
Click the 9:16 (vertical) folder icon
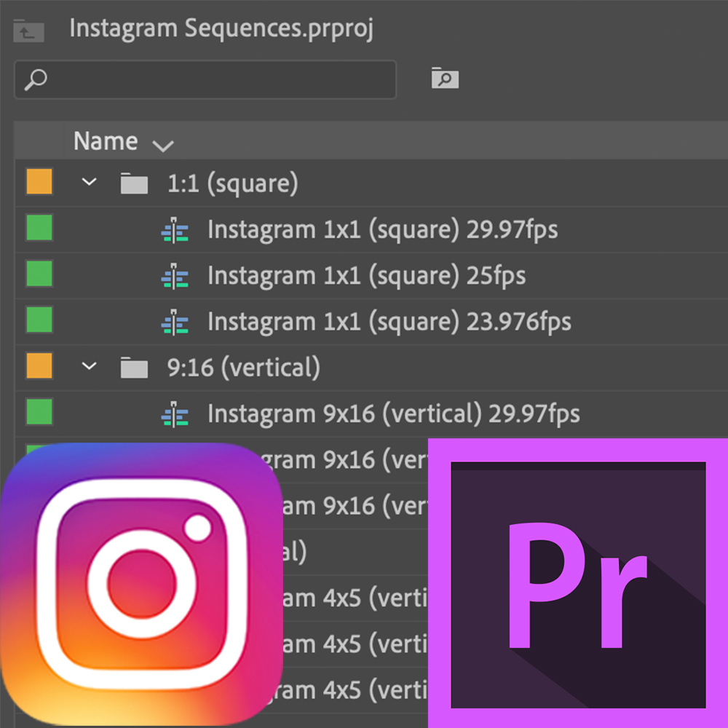point(134,367)
